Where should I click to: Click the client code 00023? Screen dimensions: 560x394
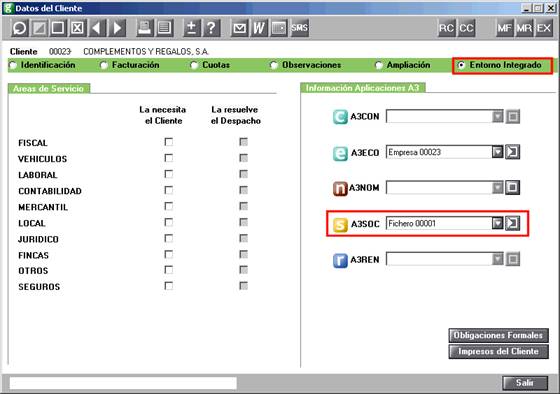coord(60,52)
